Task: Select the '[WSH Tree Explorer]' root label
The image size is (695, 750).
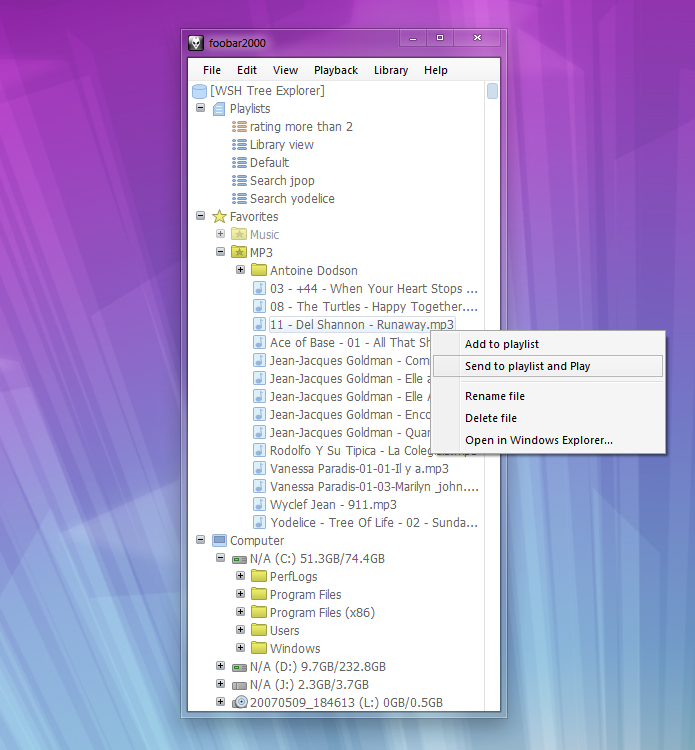Action: (x=267, y=90)
